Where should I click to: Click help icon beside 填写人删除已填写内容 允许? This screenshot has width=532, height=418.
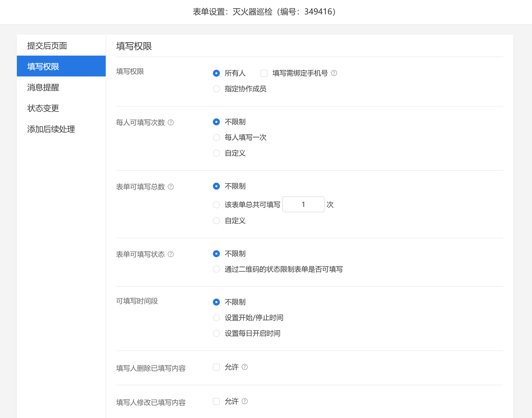click(x=245, y=367)
